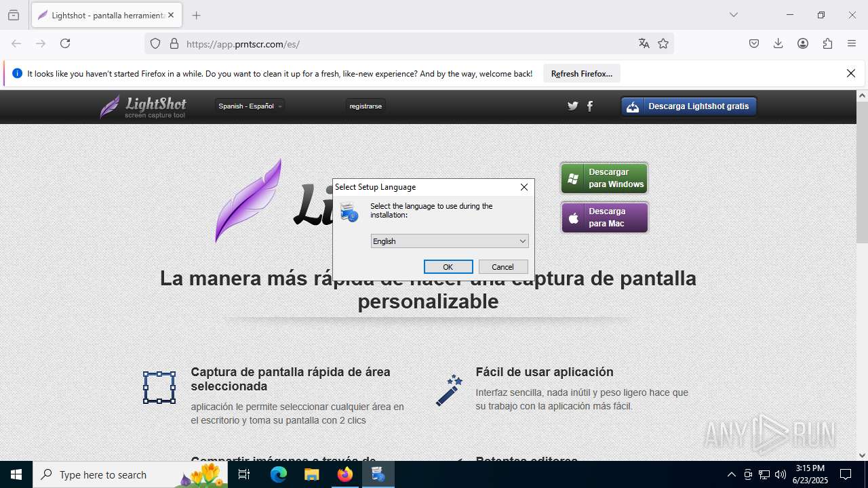Open File Explorer from taskbar

point(311,474)
